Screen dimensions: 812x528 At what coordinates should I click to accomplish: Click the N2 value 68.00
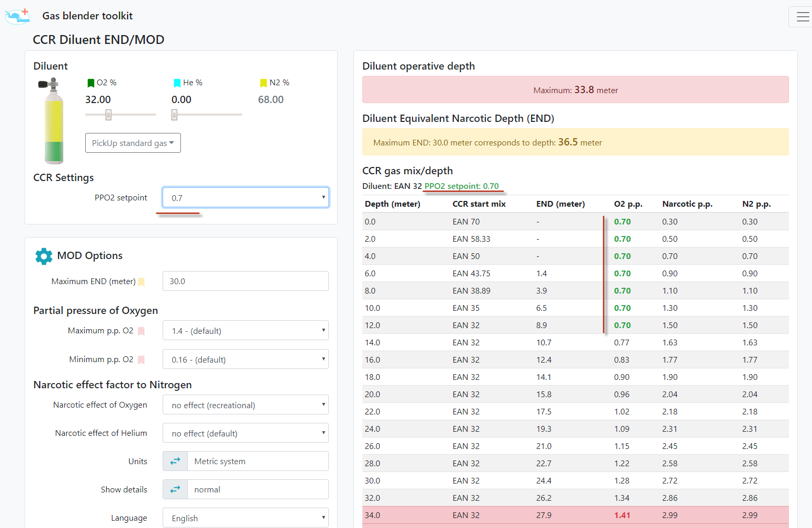pos(271,99)
